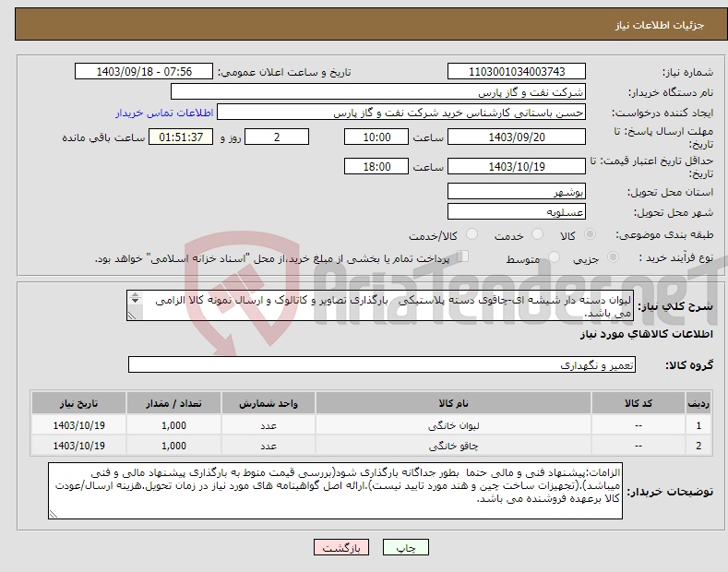Click the واحد شمارش column header

pos(269,403)
